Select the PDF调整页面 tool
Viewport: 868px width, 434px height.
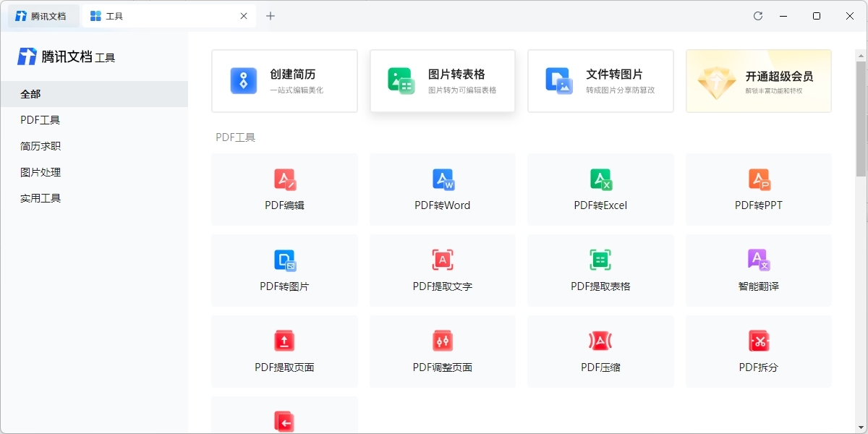coord(442,352)
